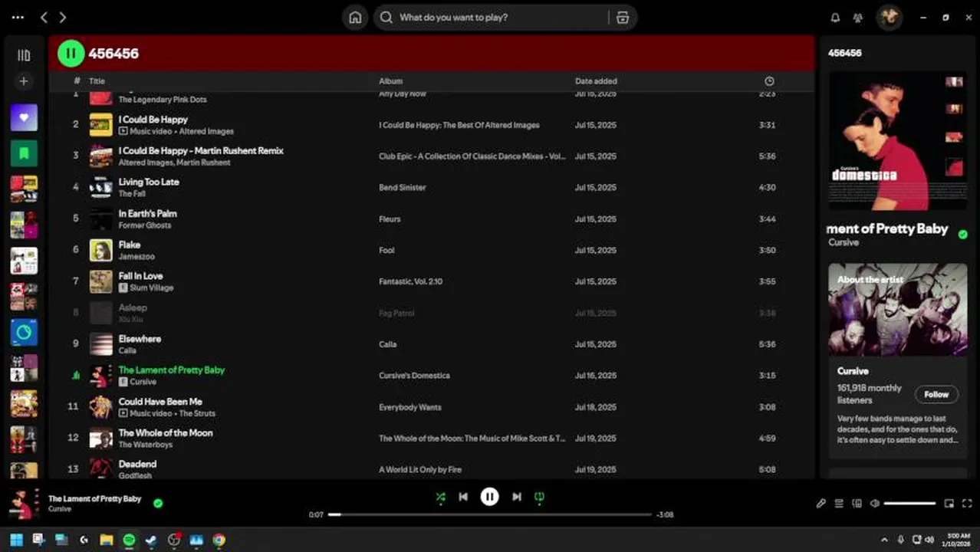Open the profile avatar menu
Screen dimensions: 980x552
(890, 17)
